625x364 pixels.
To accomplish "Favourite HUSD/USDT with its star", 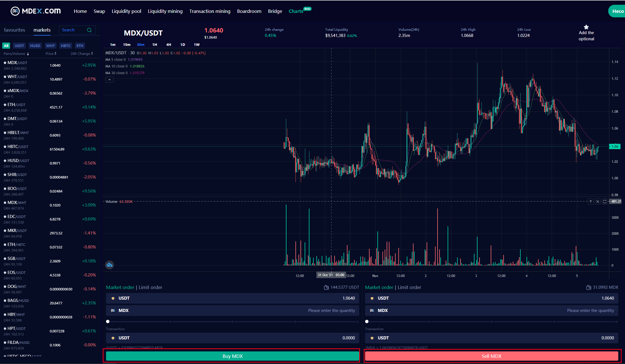I will tap(5, 161).
